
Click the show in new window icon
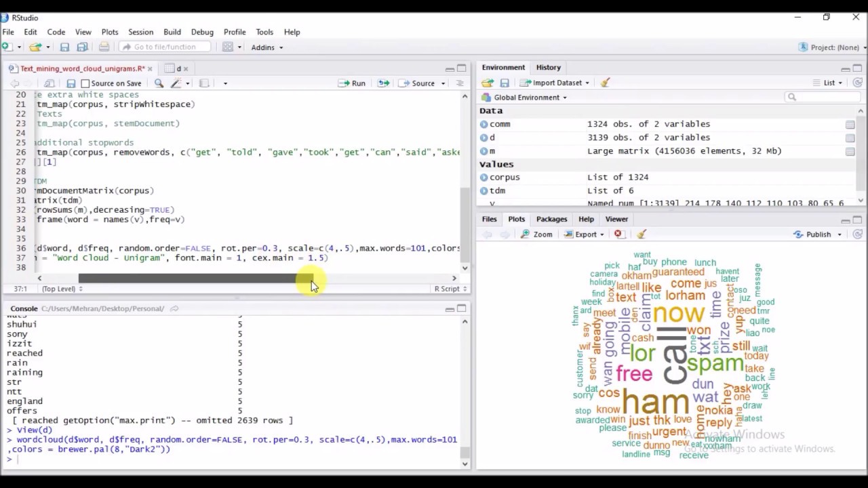[50, 83]
